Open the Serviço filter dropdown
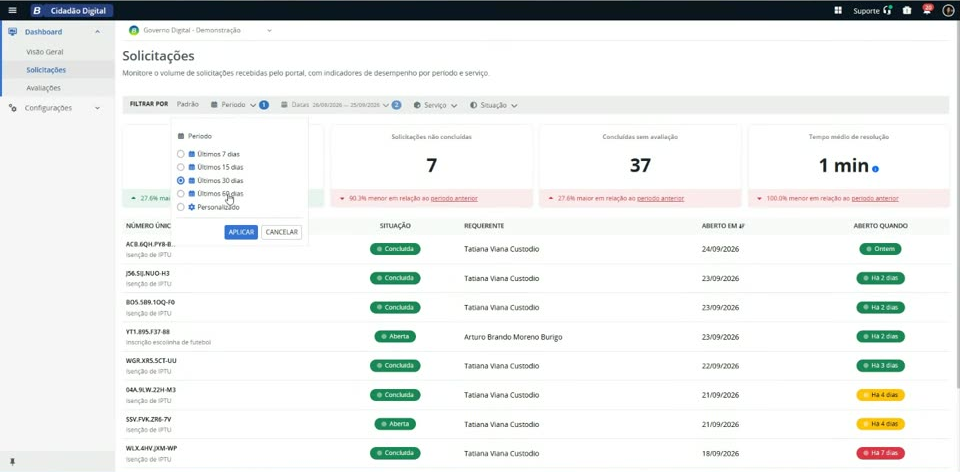Image resolution: width=960 pixels, height=472 pixels. click(x=435, y=105)
